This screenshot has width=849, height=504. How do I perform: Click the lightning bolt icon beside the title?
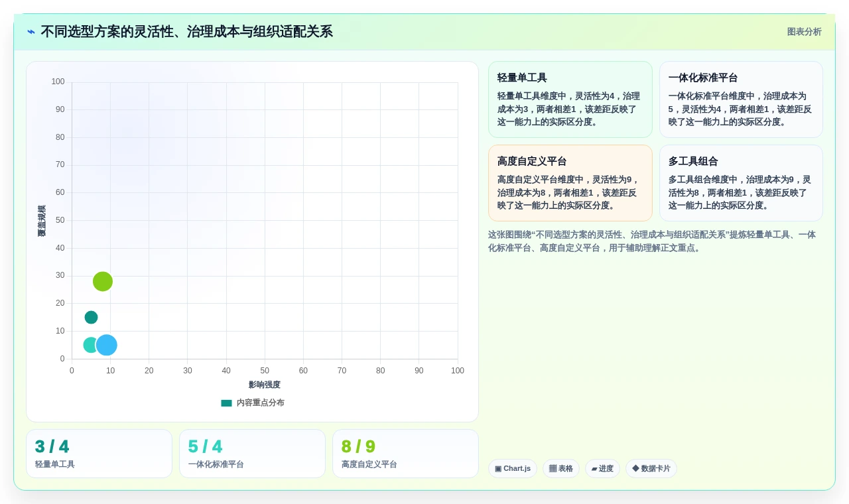click(31, 32)
